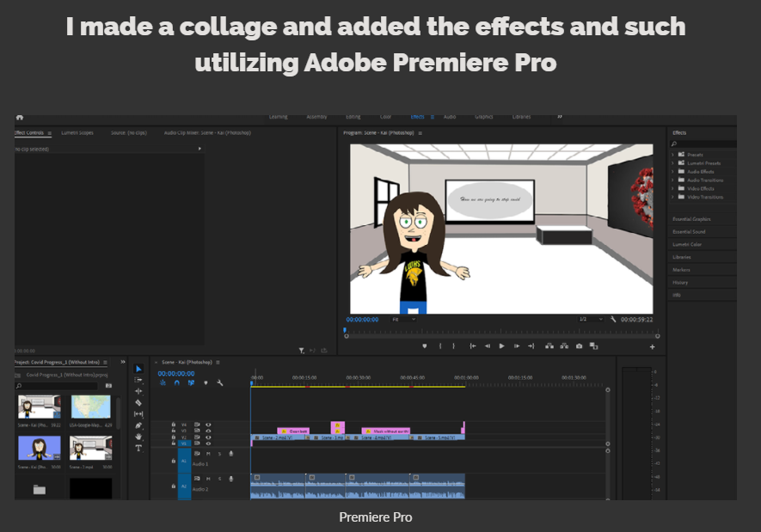
Task: Click Mark Out button in Program monitor
Action: click(454, 346)
